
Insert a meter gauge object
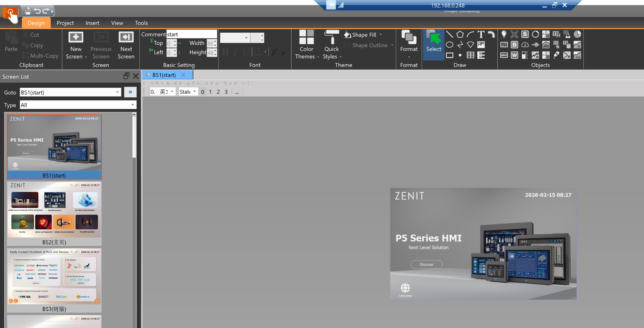pos(525,45)
